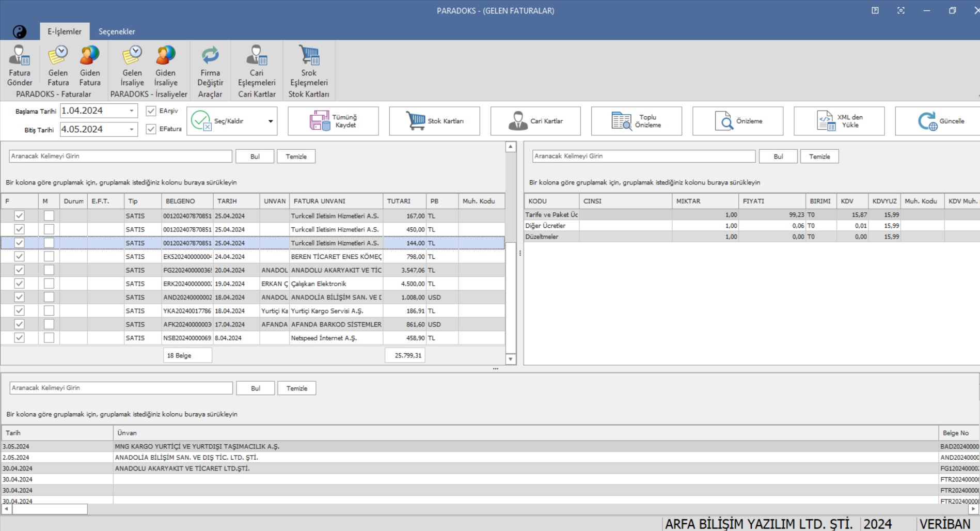Viewport: 980px width, 531px height.
Task: Expand the Başlama Tarihi date dropdown
Action: (132, 111)
